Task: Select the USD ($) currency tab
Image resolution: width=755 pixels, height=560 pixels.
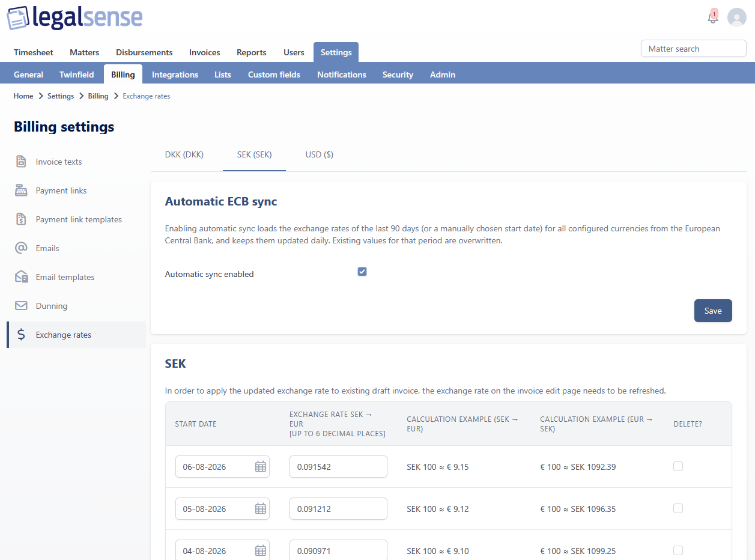Action: click(320, 155)
